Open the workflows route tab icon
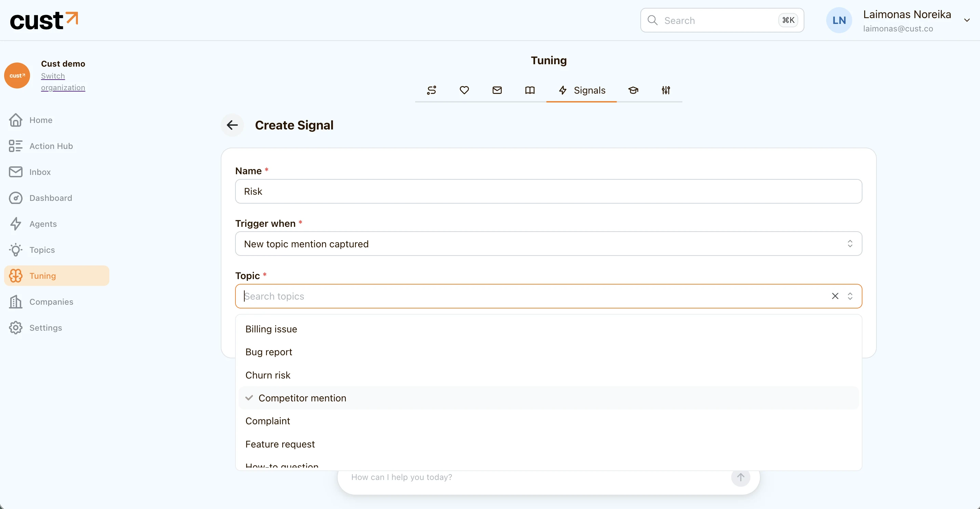 click(x=432, y=90)
